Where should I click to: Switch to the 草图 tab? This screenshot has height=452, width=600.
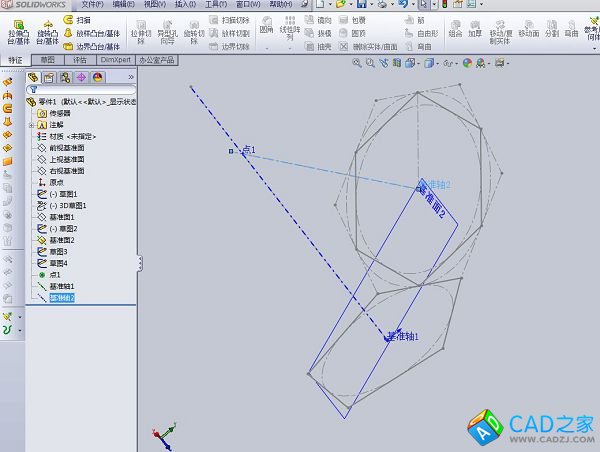(x=47, y=60)
